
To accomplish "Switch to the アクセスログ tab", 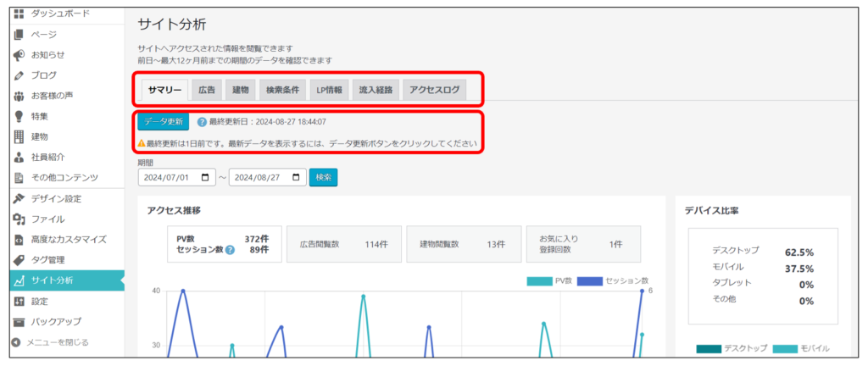I will (434, 89).
